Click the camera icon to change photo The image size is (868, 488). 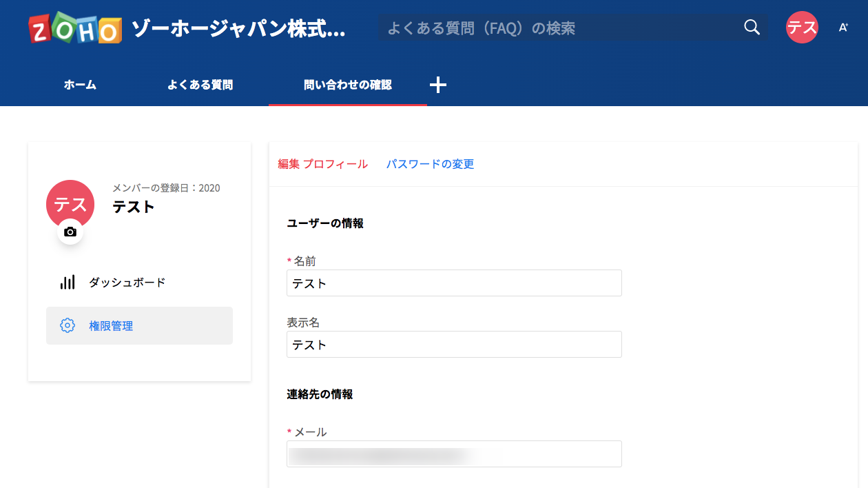pos(70,232)
